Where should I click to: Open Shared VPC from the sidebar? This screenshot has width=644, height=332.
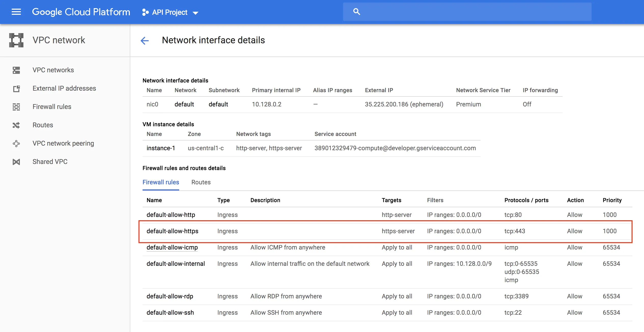(x=50, y=162)
